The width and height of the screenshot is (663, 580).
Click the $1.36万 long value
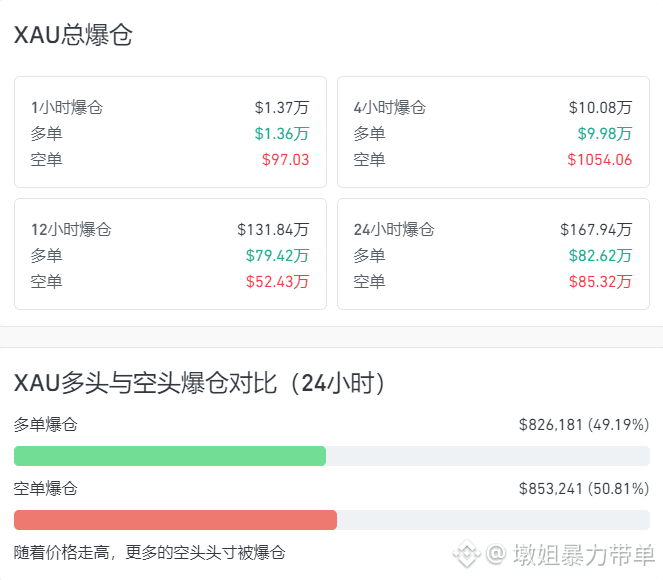282,134
